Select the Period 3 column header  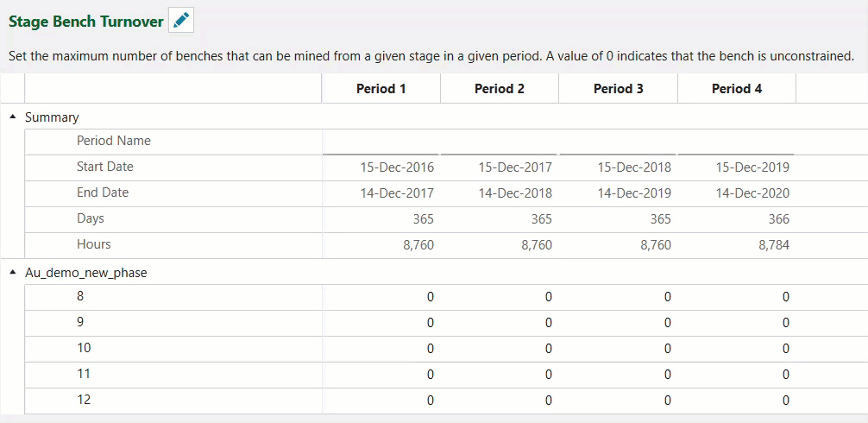(x=619, y=89)
